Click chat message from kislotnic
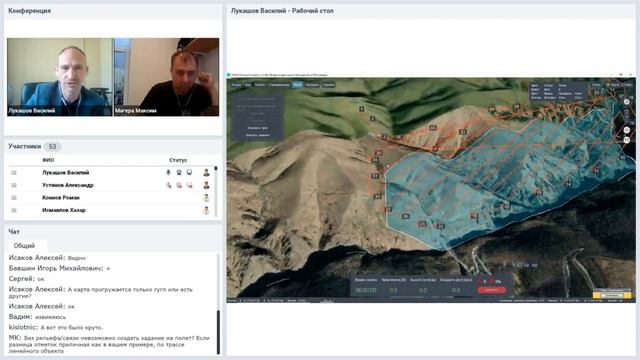 coord(56,327)
